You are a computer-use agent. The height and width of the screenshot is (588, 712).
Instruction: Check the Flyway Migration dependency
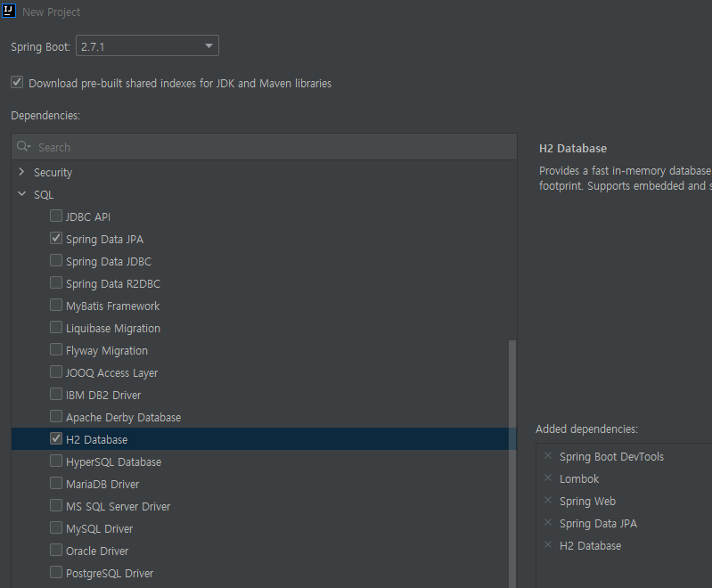[x=56, y=349]
